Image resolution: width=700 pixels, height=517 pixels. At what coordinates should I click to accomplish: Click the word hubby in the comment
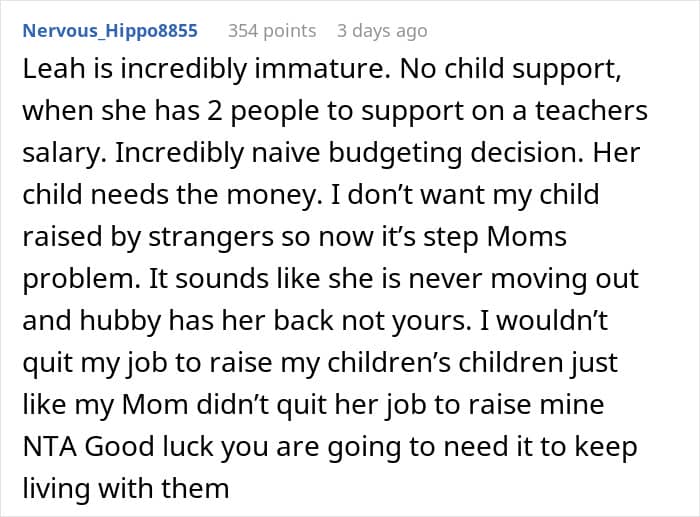coord(121,321)
